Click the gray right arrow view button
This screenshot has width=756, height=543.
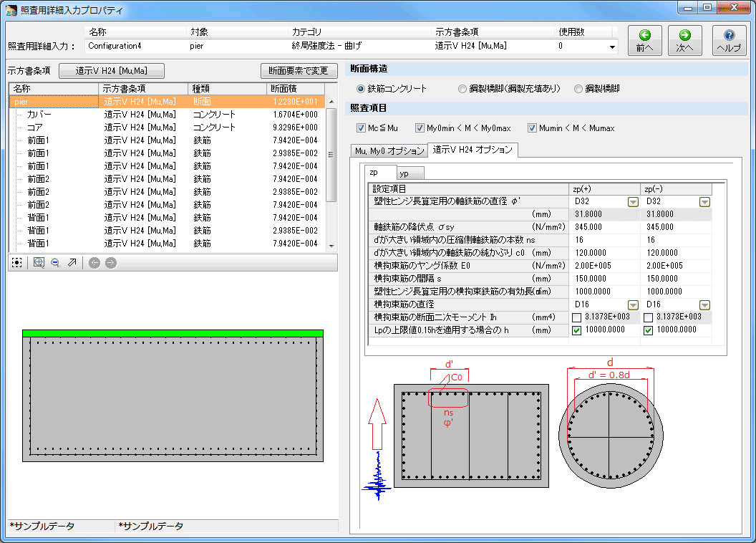tap(110, 263)
